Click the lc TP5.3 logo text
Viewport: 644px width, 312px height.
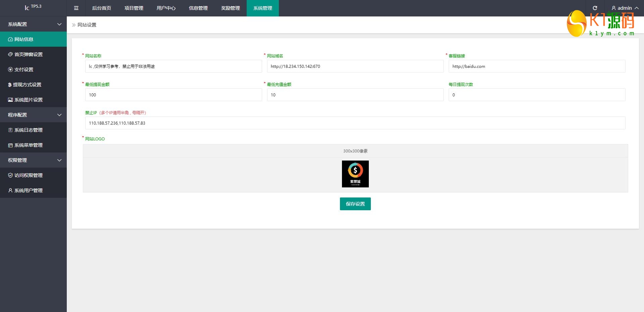[33, 7]
